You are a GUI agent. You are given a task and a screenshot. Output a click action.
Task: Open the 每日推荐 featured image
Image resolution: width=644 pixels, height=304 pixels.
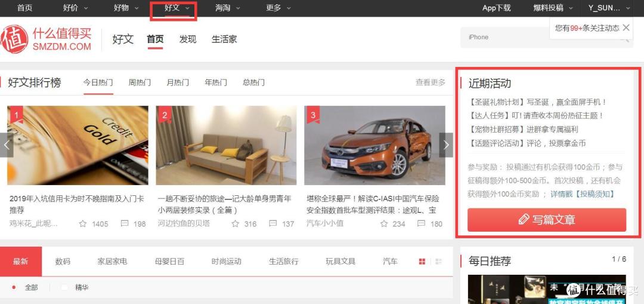(x=547, y=289)
